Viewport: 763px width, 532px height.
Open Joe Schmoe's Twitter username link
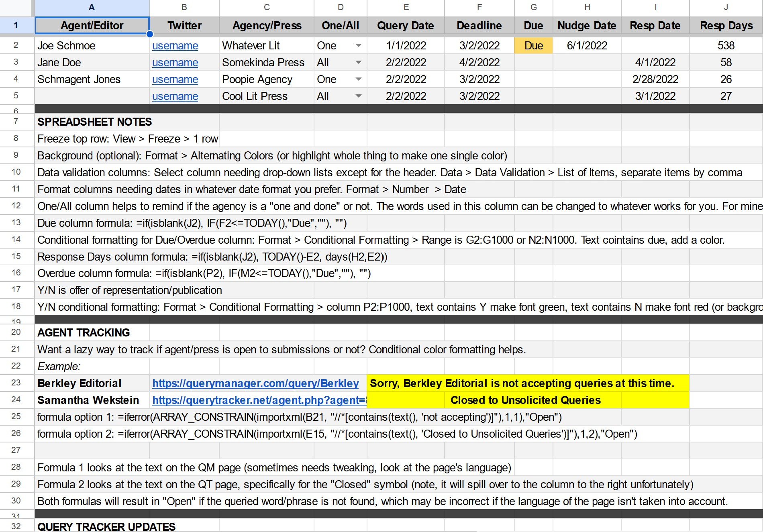[175, 46]
